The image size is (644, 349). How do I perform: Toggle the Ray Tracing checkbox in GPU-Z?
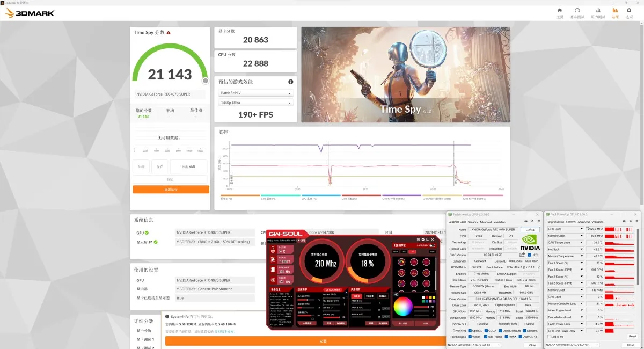(x=486, y=337)
